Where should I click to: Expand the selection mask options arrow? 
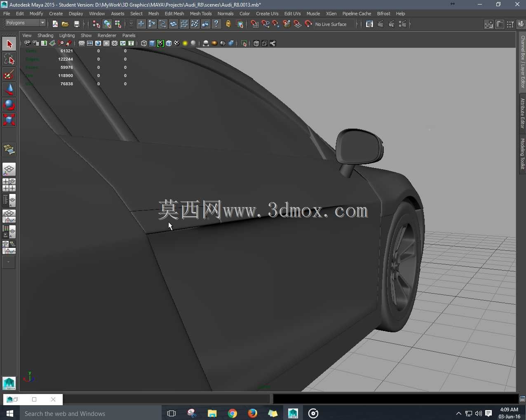click(x=131, y=24)
